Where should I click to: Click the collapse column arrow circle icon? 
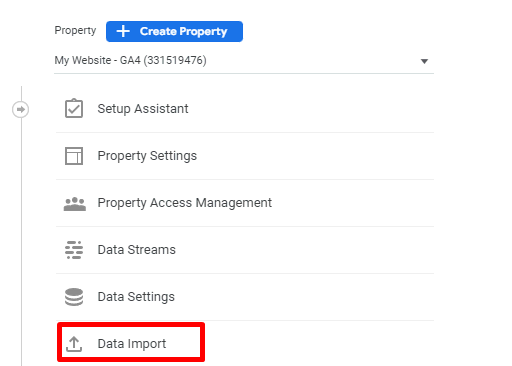click(21, 109)
